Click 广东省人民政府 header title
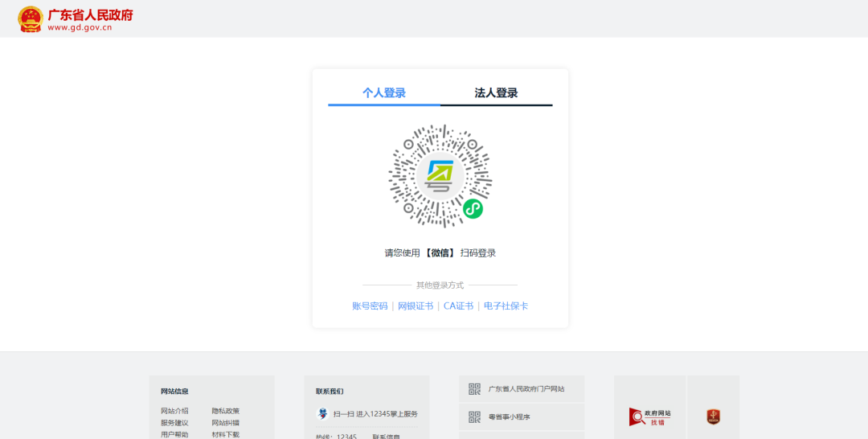 (90, 14)
